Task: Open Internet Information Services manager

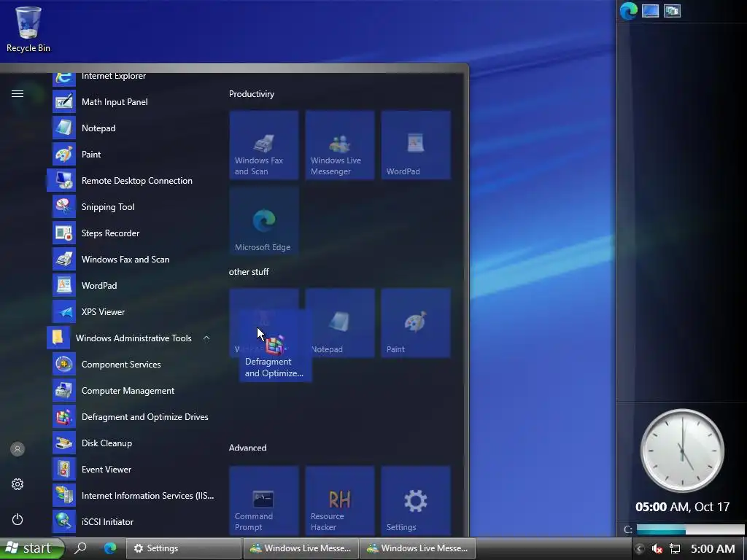Action: 133,496
